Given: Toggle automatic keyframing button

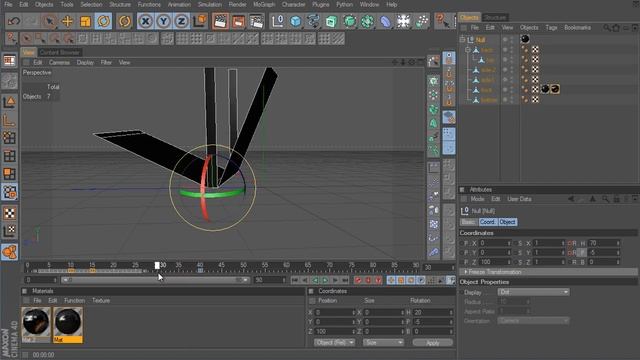Looking at the screenshot, I should (368, 280).
